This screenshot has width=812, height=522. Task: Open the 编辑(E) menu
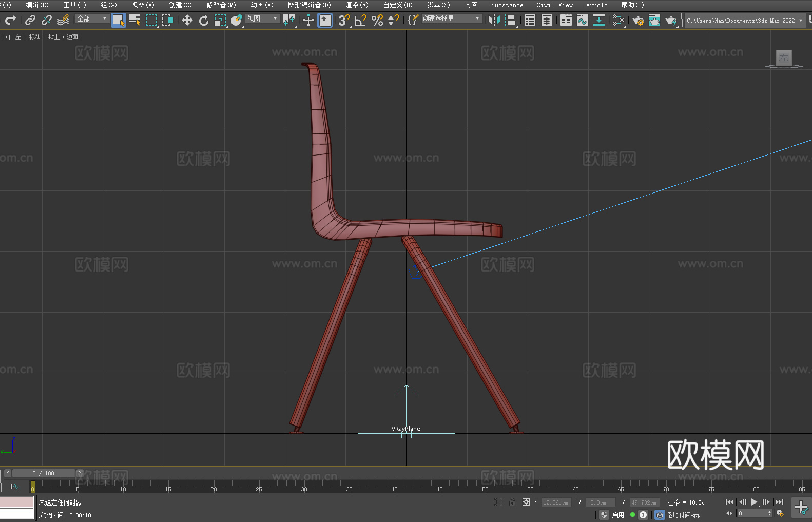tap(37, 5)
